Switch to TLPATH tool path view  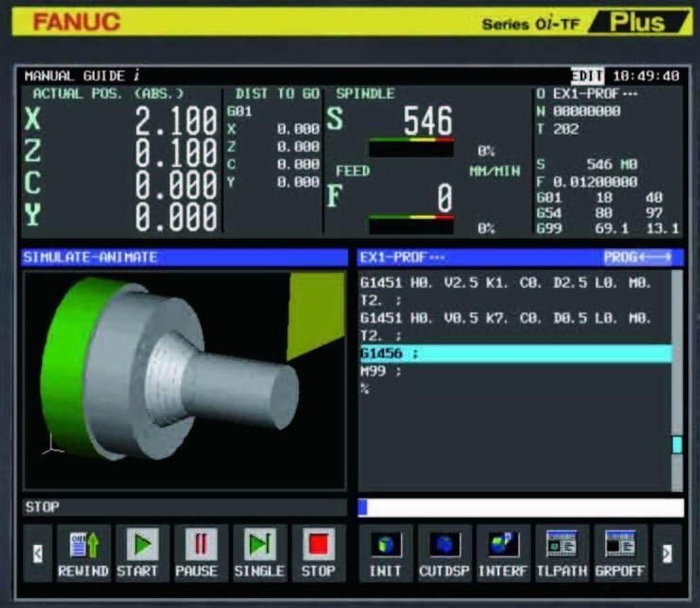562,553
